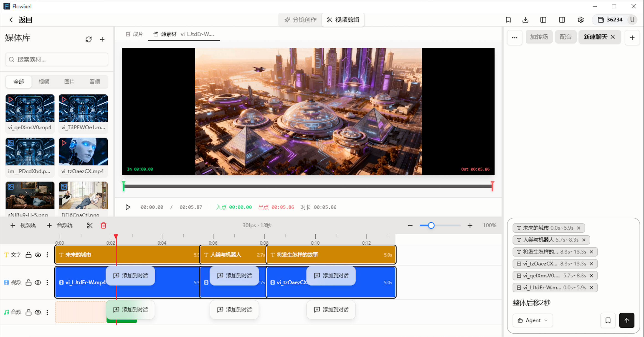
Task: Remove 未来的城市 tag from chat
Action: (x=579, y=228)
